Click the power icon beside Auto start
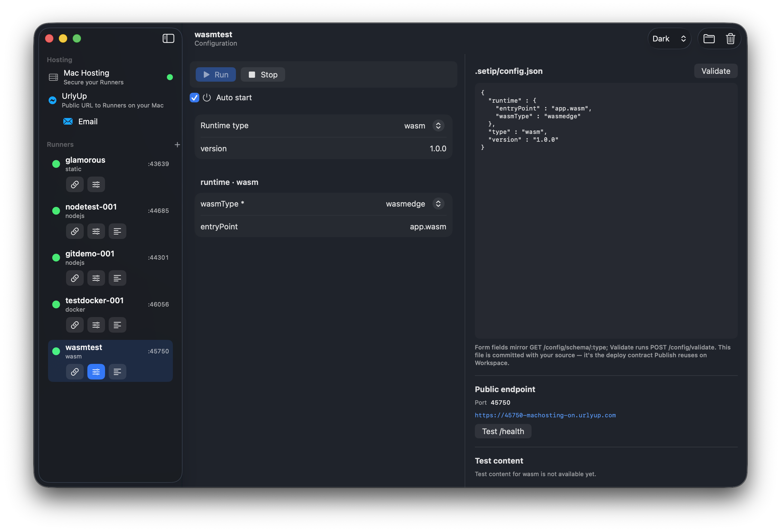This screenshot has width=781, height=532. click(207, 98)
